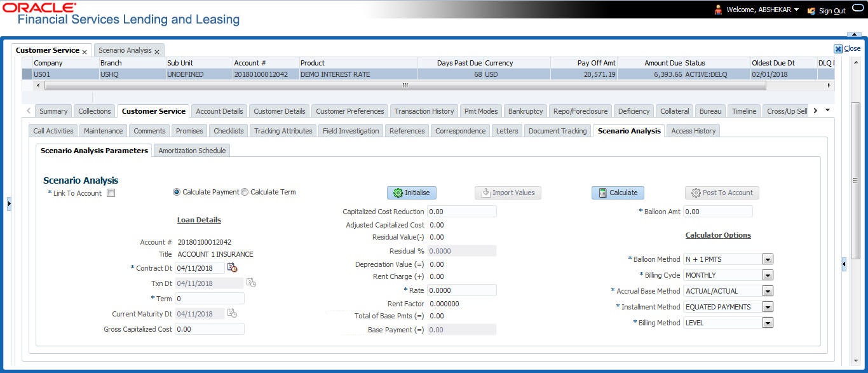Click the Initialise button

412,193
